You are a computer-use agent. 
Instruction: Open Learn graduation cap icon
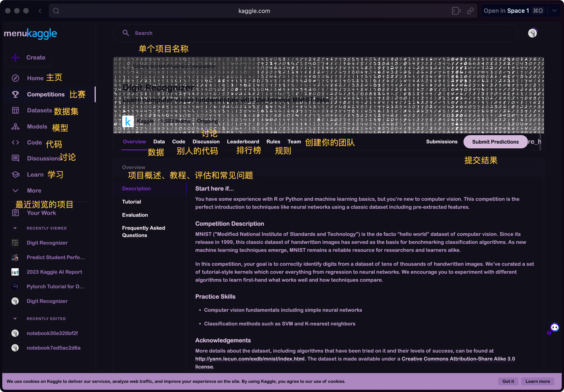(x=16, y=175)
